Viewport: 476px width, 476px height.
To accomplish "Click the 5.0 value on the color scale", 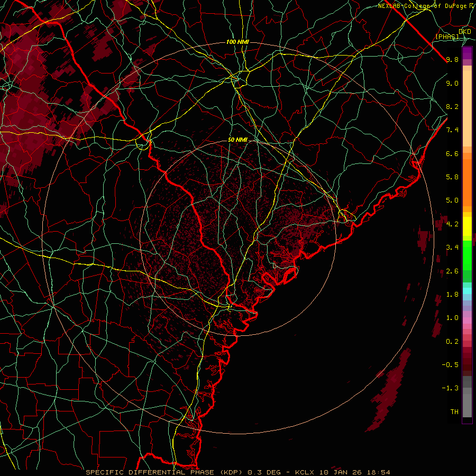I will 452,200.
